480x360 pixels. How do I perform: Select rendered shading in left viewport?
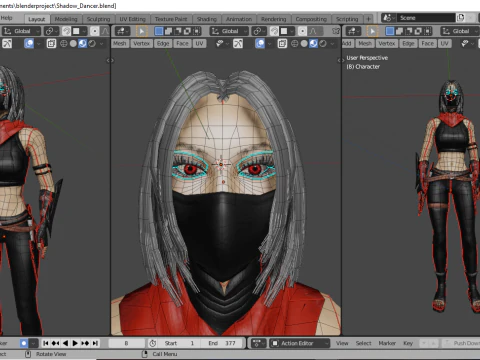[92, 44]
